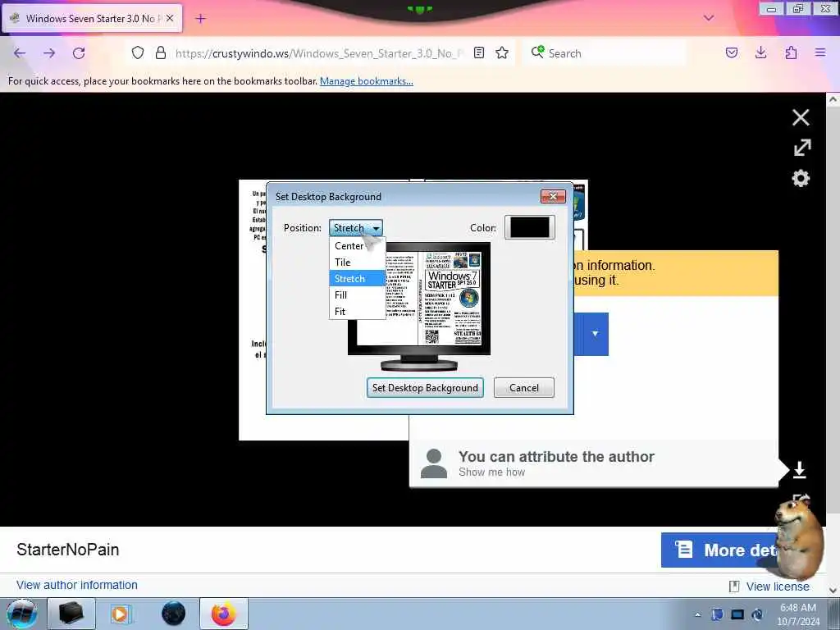Open the Windows Start orb
Screen dimensions: 840x630
[x=22, y=614]
